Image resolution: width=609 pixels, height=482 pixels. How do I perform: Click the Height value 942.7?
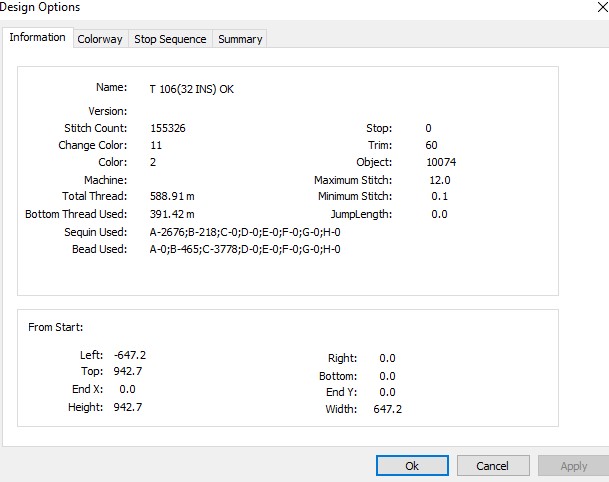pos(128,407)
